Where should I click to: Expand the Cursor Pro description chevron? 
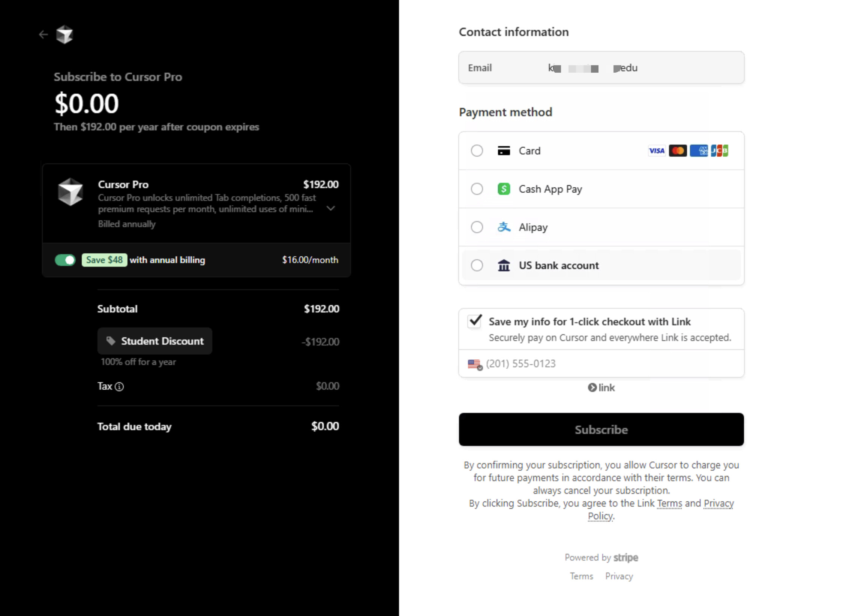331,208
